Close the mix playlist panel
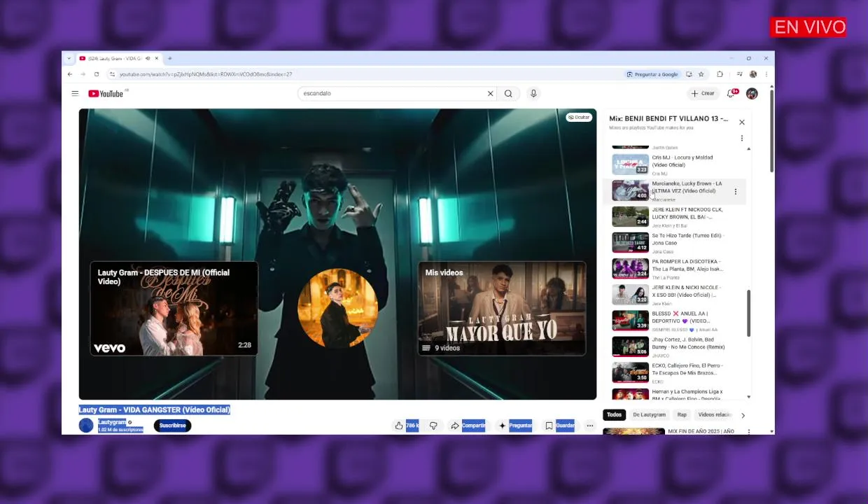 [x=742, y=122]
